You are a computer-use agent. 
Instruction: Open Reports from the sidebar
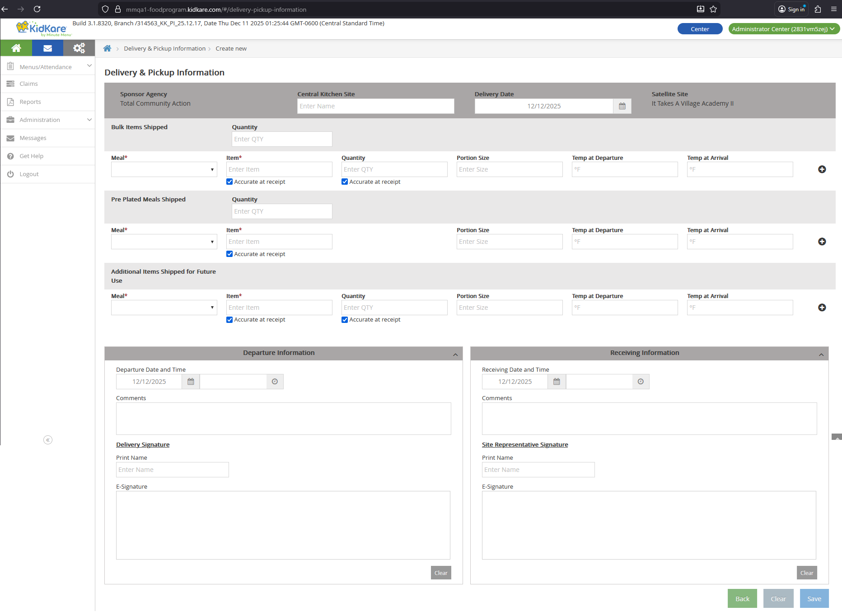30,102
